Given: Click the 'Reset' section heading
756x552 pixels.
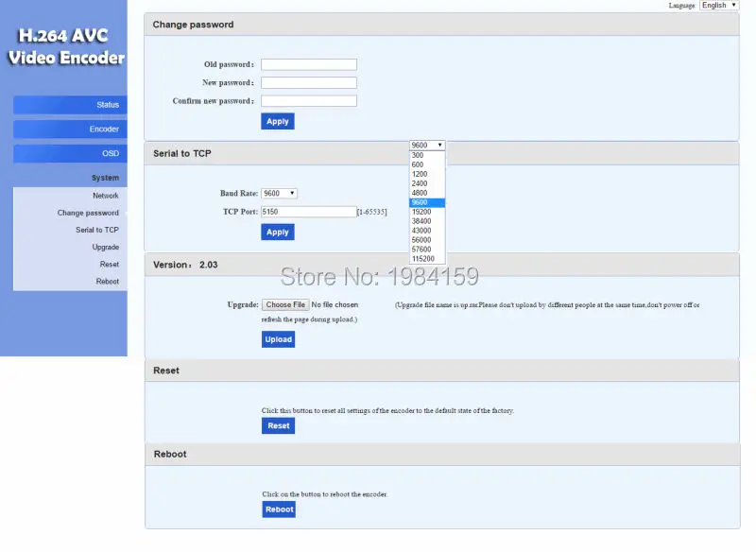Looking at the screenshot, I should pyautogui.click(x=166, y=371).
